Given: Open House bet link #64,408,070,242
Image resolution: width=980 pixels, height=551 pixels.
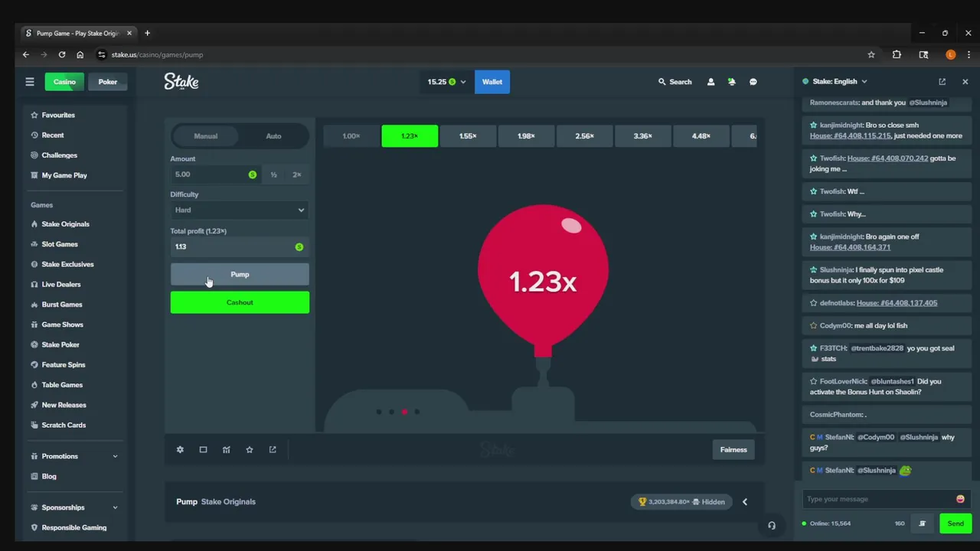Looking at the screenshot, I should [887, 158].
